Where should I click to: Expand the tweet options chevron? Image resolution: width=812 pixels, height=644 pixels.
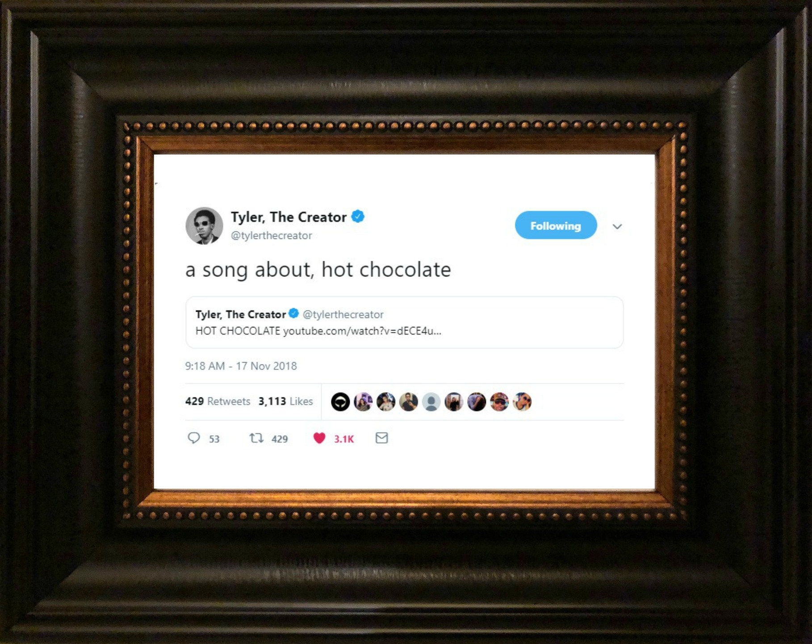[617, 226]
